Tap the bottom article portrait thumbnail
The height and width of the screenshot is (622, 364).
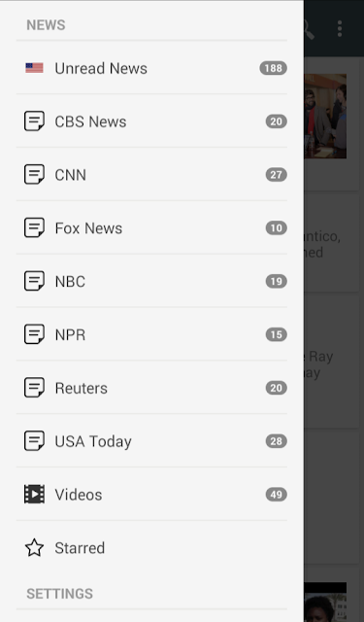pyautogui.click(x=325, y=603)
